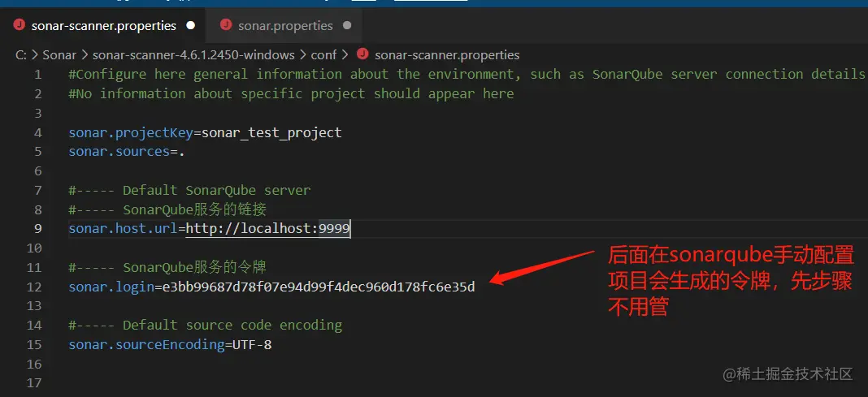Screen dimensions: 868x397
Task: Click unsaved dot on sonar-scanner.properties tab
Action: click(x=191, y=25)
